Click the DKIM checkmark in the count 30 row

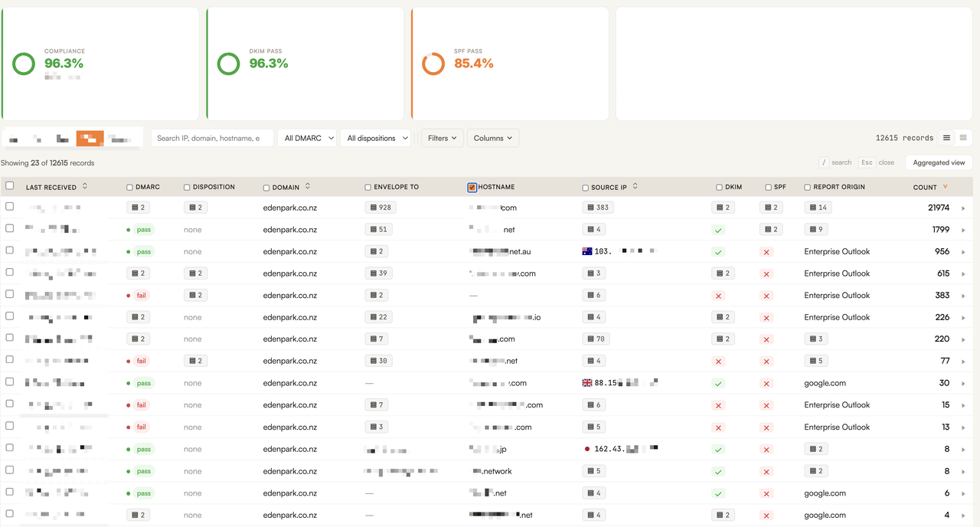(718, 383)
